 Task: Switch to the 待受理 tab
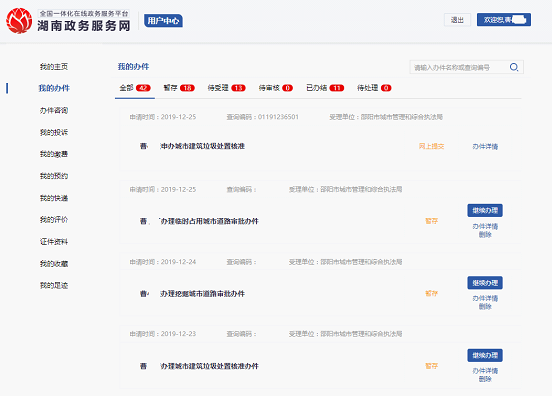click(x=226, y=88)
